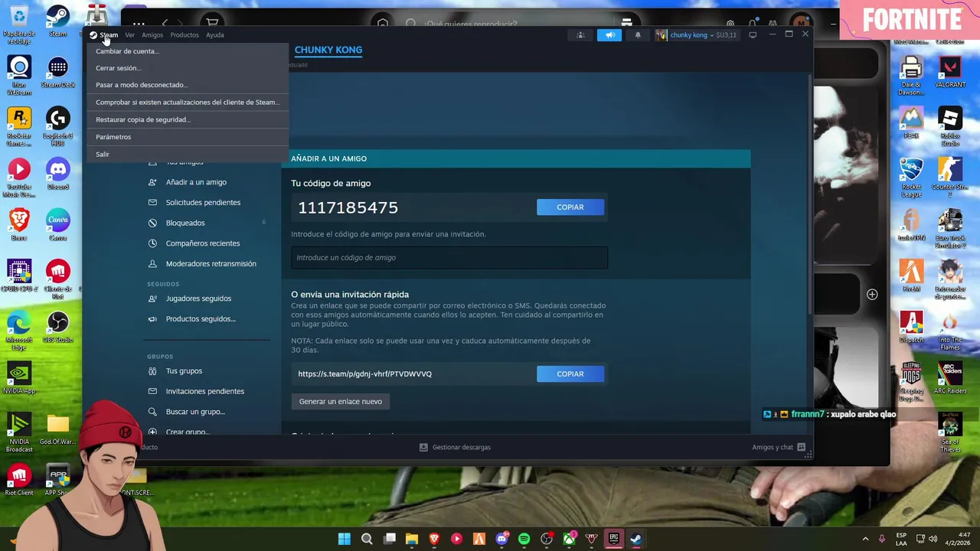This screenshot has width=980, height=551.
Task: Open the VALORANT desktop shortcut
Action: click(950, 71)
